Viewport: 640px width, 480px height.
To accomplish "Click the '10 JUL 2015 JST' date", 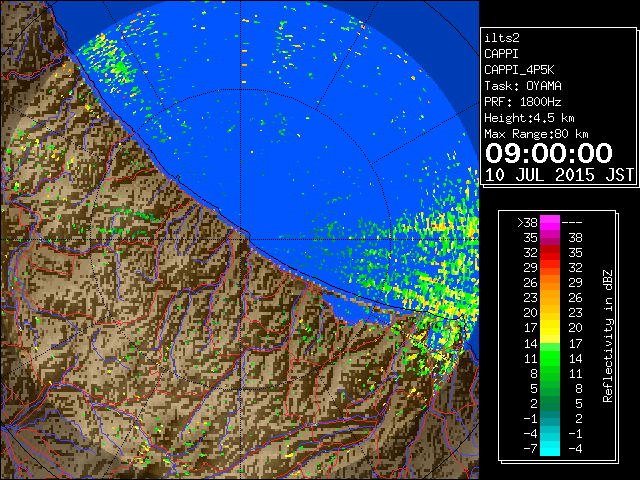I will [x=559, y=175].
